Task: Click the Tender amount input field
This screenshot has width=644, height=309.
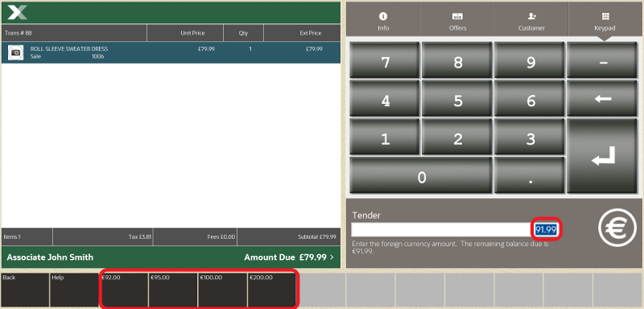Action: pyautogui.click(x=455, y=230)
